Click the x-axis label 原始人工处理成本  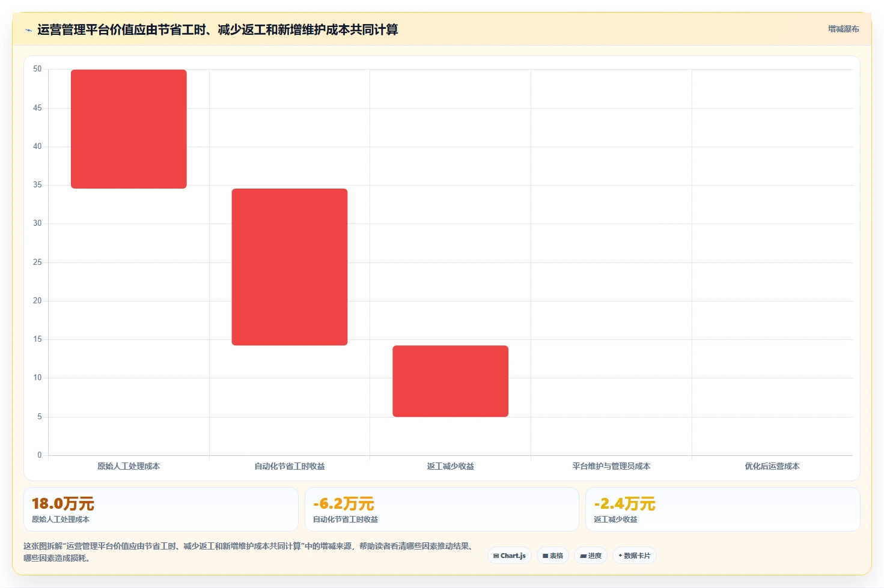point(129,466)
